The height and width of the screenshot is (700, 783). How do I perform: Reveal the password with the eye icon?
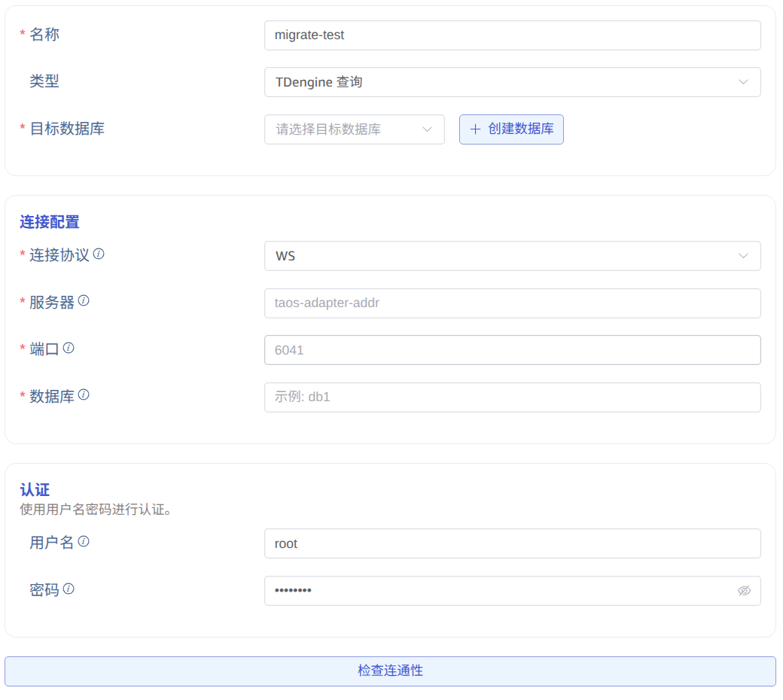pos(744,591)
